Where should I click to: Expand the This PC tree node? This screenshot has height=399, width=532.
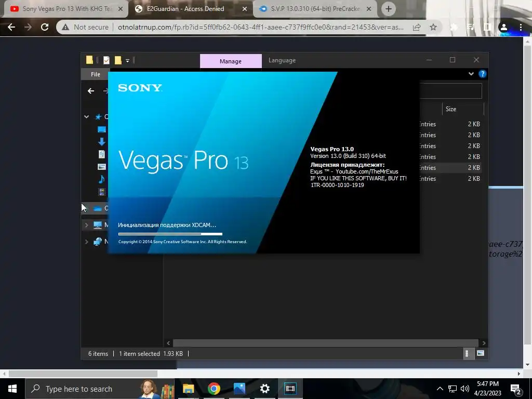[x=87, y=225]
